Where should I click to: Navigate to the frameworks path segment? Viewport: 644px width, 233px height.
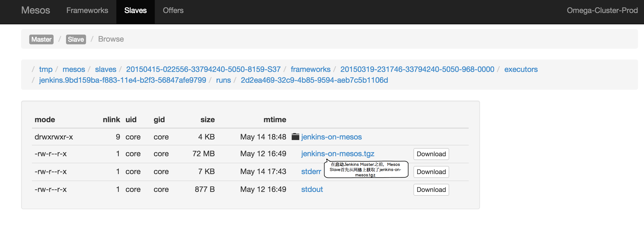point(310,69)
